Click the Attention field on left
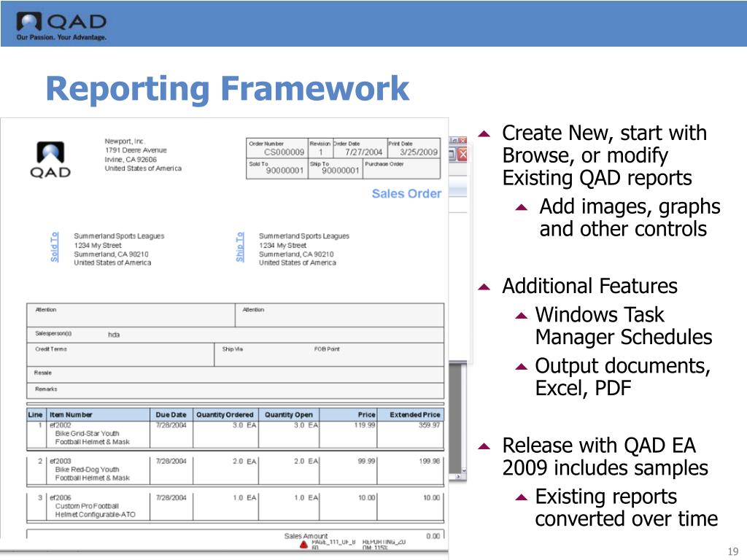This screenshot has height=560, width=747. click(x=131, y=315)
